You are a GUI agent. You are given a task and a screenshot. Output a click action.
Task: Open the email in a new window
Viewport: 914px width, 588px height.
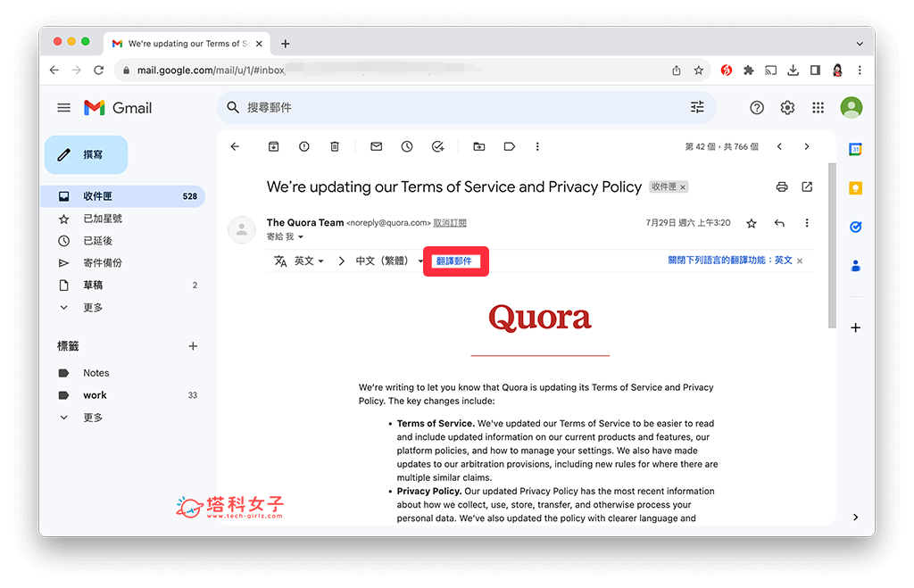click(807, 187)
